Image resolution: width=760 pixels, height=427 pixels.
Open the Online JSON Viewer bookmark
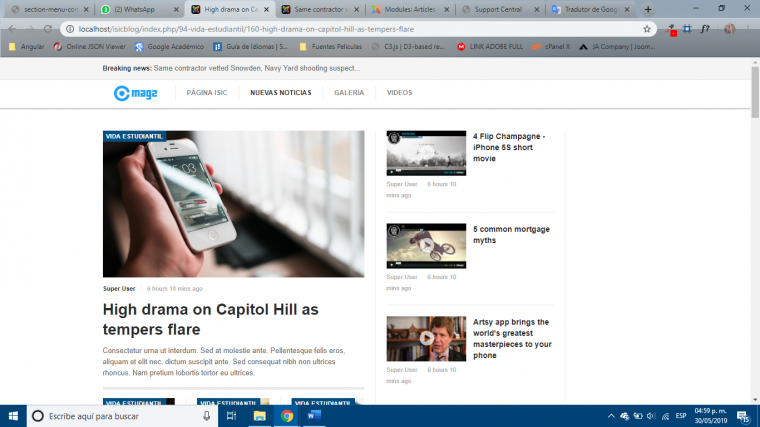[x=90, y=46]
